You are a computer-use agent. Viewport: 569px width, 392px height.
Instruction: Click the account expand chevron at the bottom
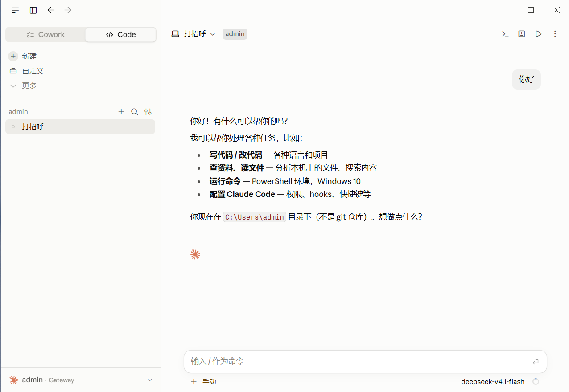pos(150,380)
